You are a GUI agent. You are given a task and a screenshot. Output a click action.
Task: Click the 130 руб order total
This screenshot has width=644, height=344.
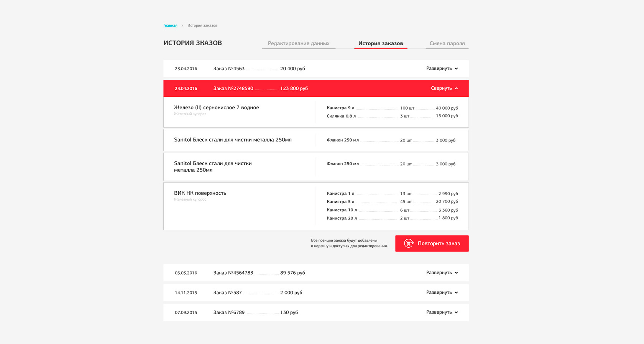click(289, 313)
